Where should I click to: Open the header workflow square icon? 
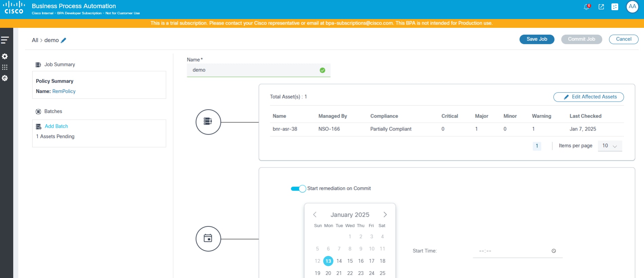(615, 7)
